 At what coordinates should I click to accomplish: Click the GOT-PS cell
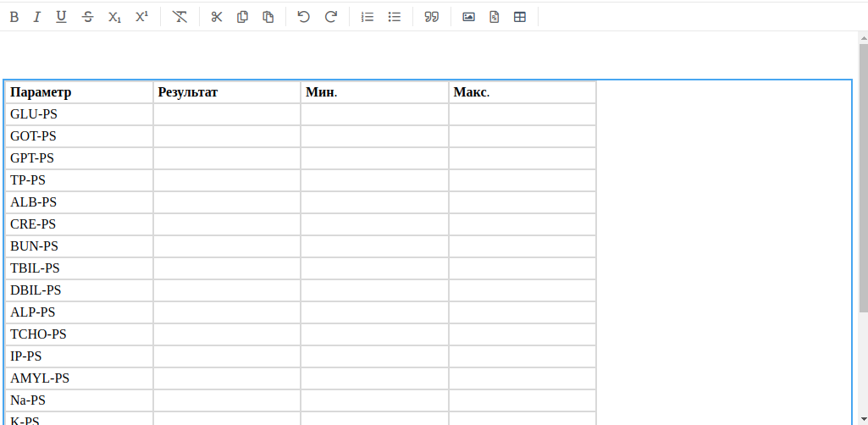pyautogui.click(x=79, y=136)
